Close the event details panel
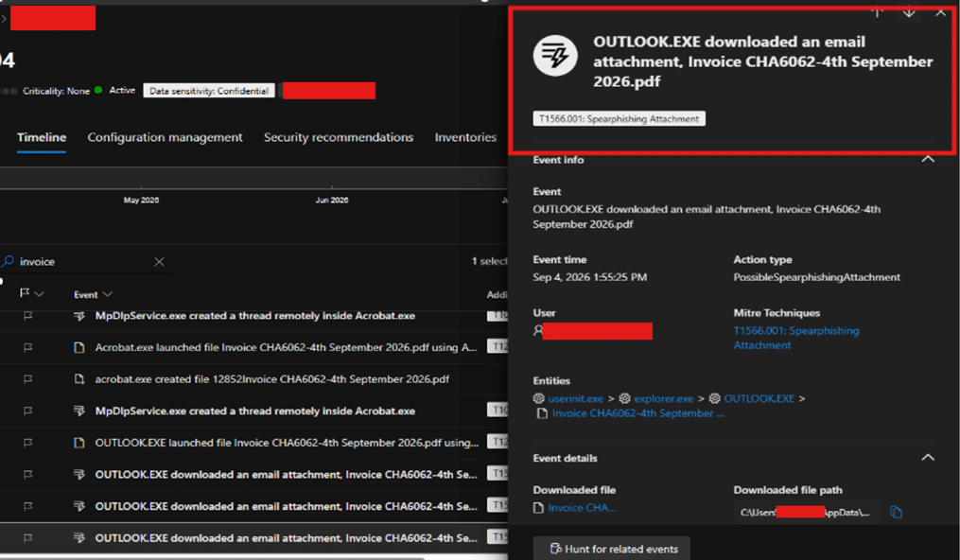The height and width of the screenshot is (560, 960). [x=940, y=12]
